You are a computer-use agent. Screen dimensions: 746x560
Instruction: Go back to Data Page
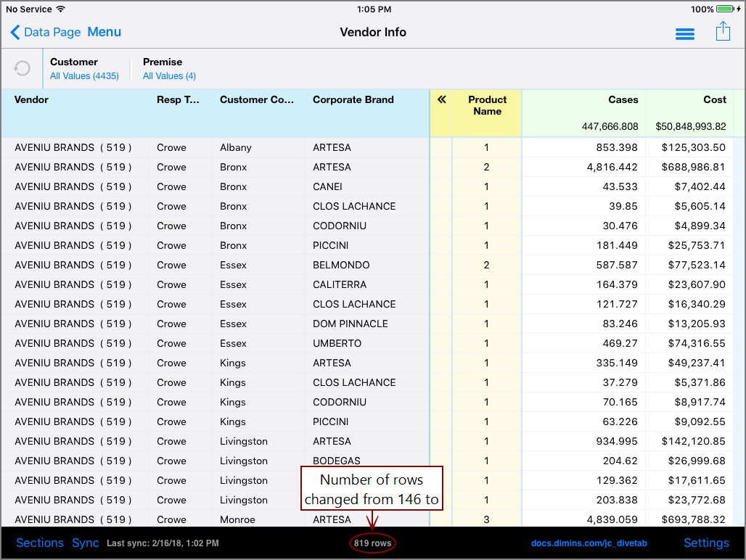click(x=45, y=33)
